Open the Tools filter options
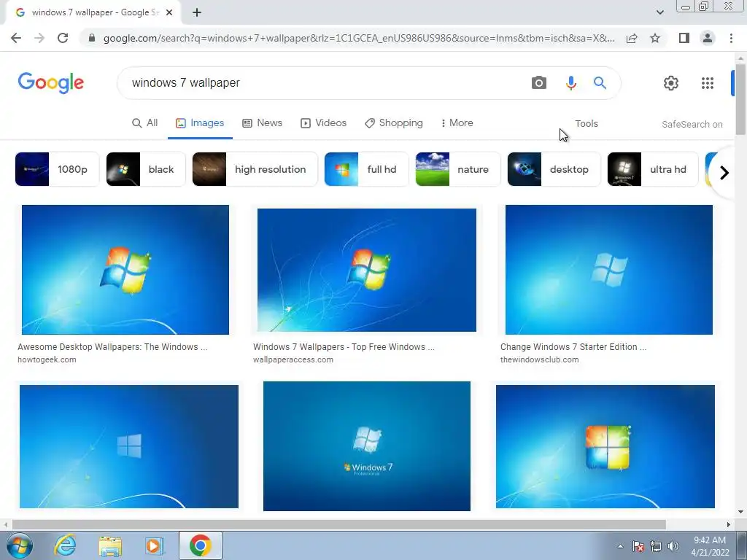This screenshot has height=560, width=747. (x=587, y=124)
